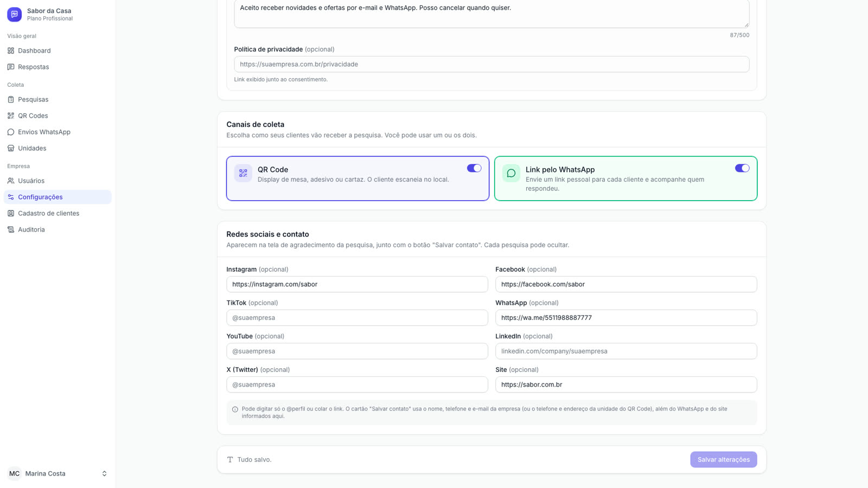868x488 pixels.
Task: Click the Usuários people icon
Action: point(11,181)
